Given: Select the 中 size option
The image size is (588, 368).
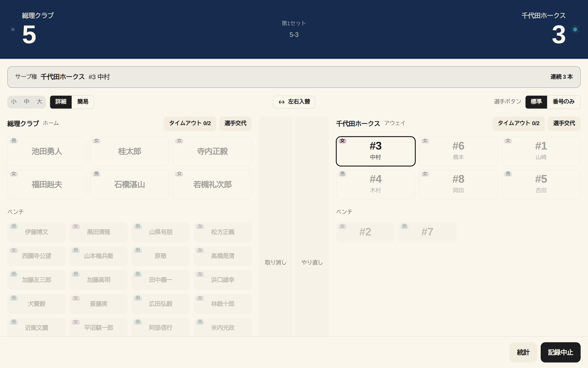Looking at the screenshot, I should [27, 102].
